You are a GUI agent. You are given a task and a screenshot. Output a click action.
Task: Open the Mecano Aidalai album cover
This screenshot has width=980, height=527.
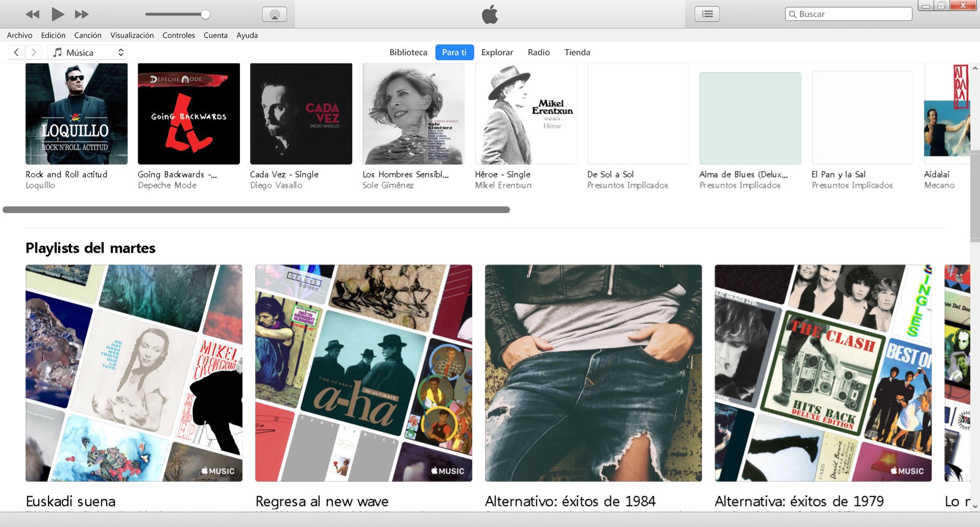947,110
